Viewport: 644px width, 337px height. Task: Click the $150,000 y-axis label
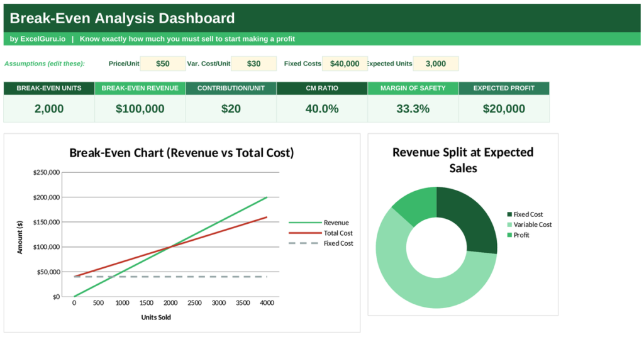click(x=47, y=222)
